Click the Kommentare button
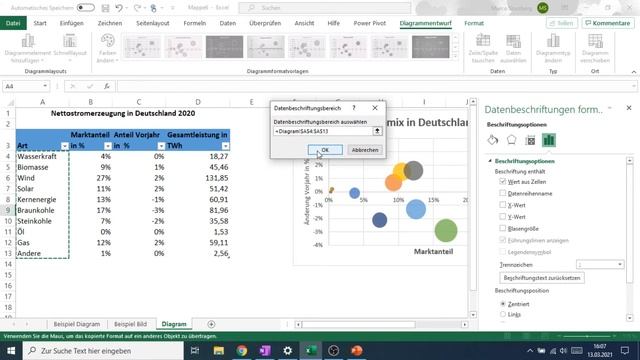Screen dimensions: 640x360 pyautogui.click(x=608, y=23)
